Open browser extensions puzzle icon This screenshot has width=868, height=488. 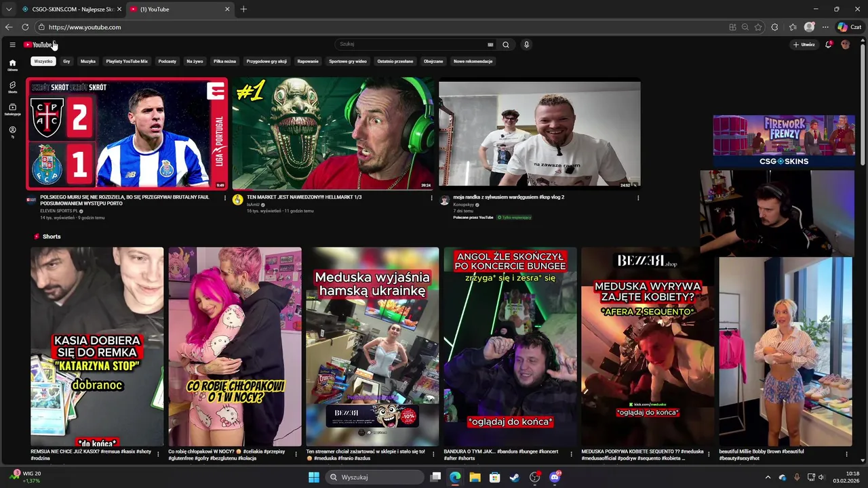tap(775, 27)
